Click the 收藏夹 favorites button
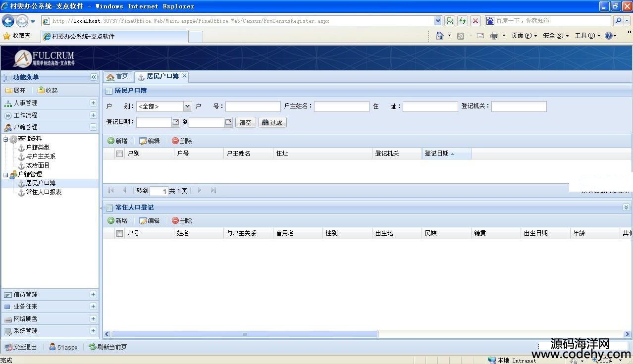The height and width of the screenshot is (364, 633). click(x=17, y=36)
